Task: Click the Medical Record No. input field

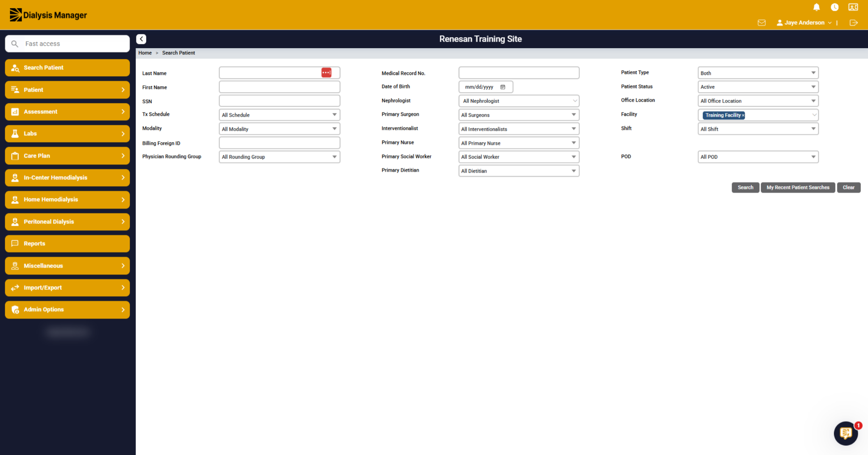Action: pos(519,73)
